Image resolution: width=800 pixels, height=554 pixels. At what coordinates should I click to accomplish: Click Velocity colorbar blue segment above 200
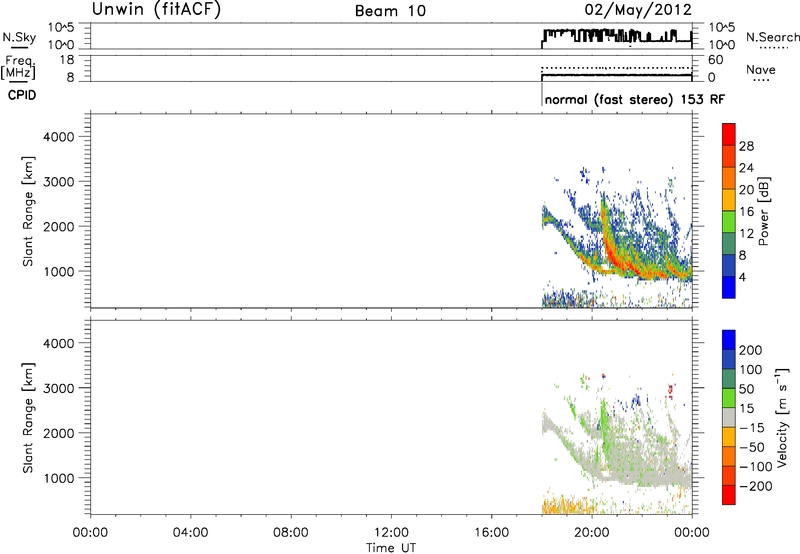click(729, 340)
